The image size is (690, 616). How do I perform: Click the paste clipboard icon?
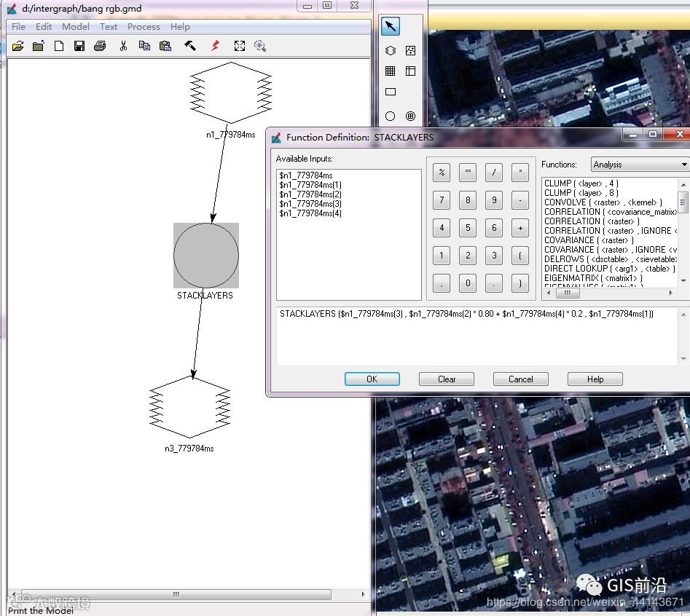pyautogui.click(x=165, y=46)
